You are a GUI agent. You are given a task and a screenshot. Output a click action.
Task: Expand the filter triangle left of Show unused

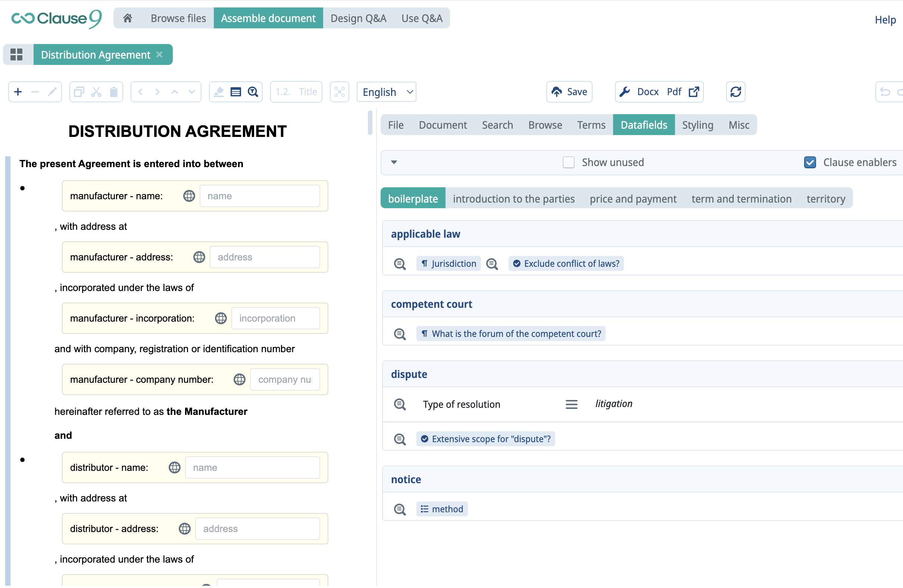[x=394, y=163]
